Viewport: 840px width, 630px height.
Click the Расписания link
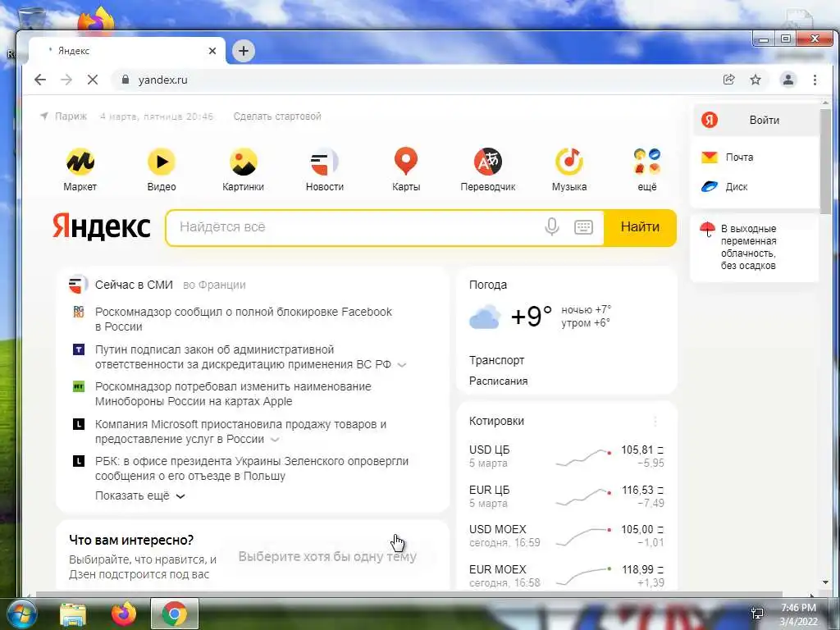(x=498, y=381)
